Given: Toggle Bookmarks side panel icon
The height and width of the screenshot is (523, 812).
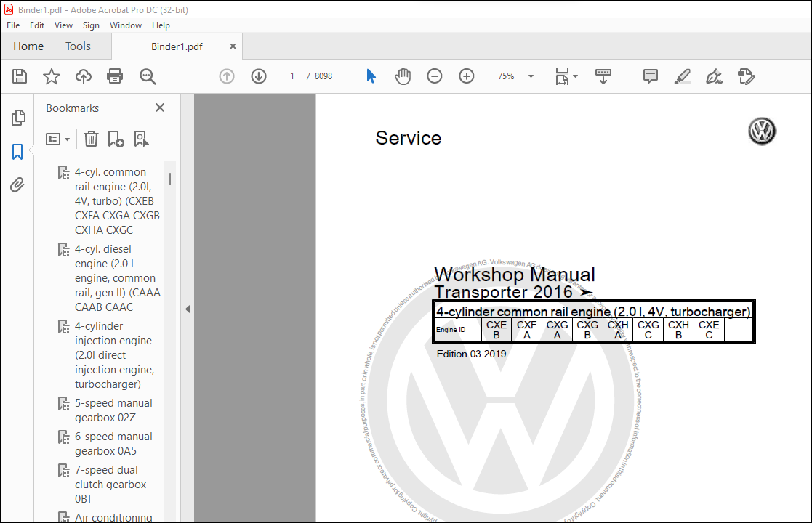Looking at the screenshot, I should tap(17, 152).
